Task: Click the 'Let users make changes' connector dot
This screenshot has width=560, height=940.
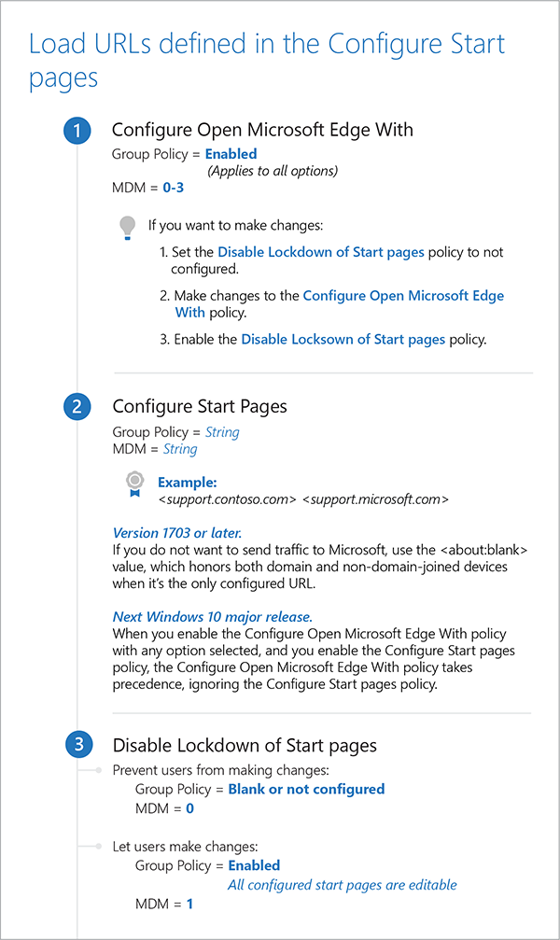Action: point(99,847)
